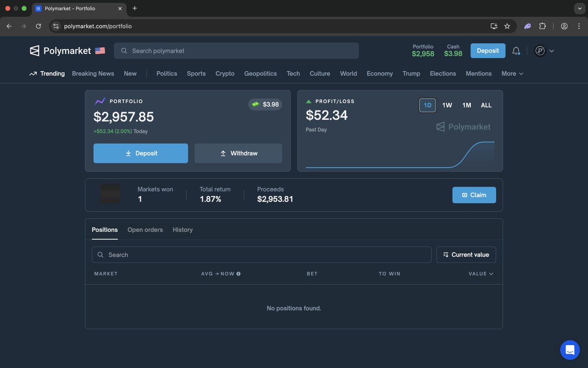
Task: Switch to the Open orders tab
Action: (145, 229)
